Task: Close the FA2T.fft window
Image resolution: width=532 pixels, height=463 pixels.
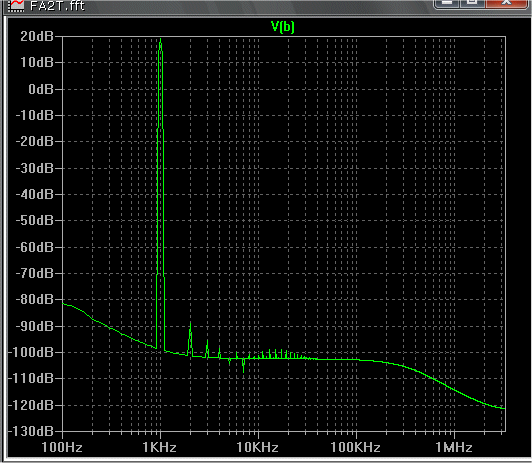Action: (506, 3)
